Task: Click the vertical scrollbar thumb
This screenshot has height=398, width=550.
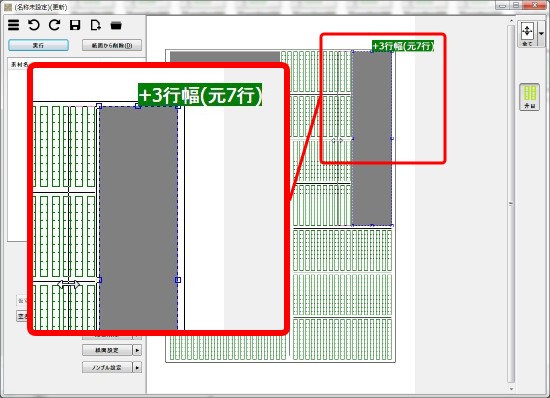Action: coord(511,203)
